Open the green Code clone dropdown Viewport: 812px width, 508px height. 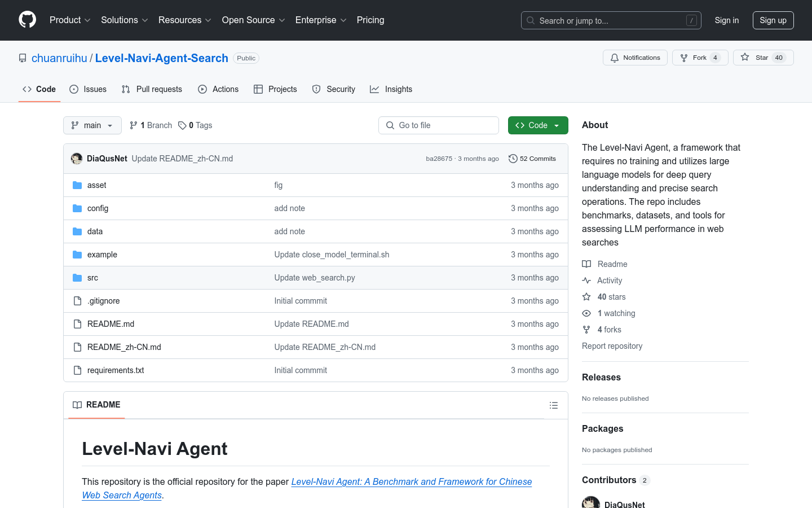click(538, 125)
